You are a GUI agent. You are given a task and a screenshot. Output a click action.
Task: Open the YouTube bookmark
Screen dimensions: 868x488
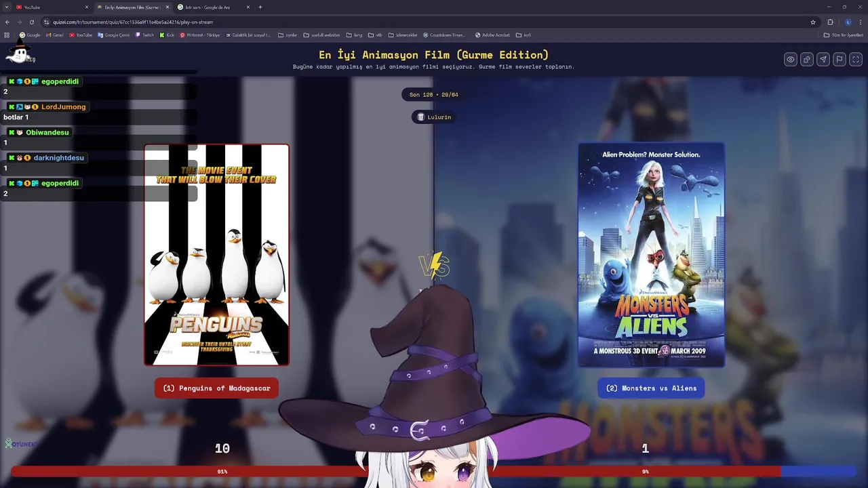click(81, 35)
